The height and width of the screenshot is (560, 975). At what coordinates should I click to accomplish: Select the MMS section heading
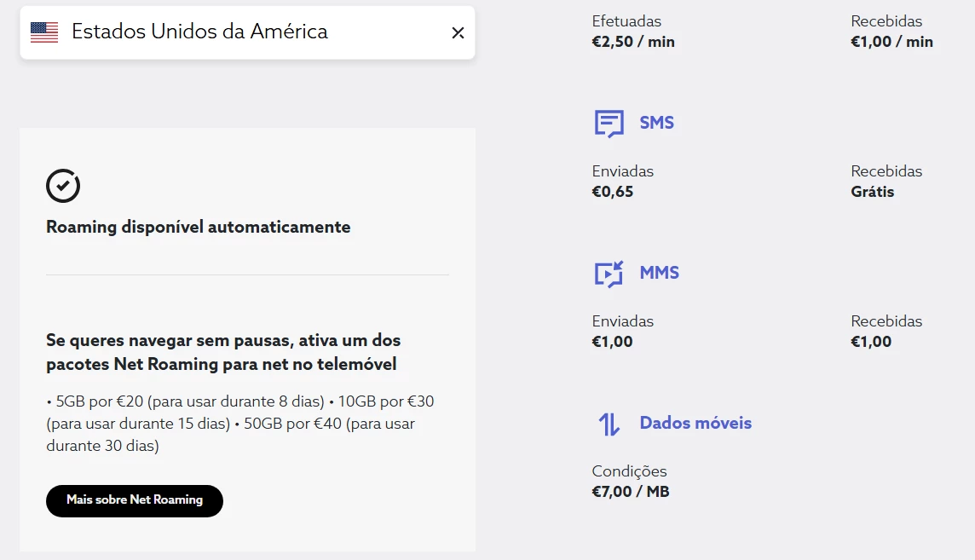click(659, 273)
